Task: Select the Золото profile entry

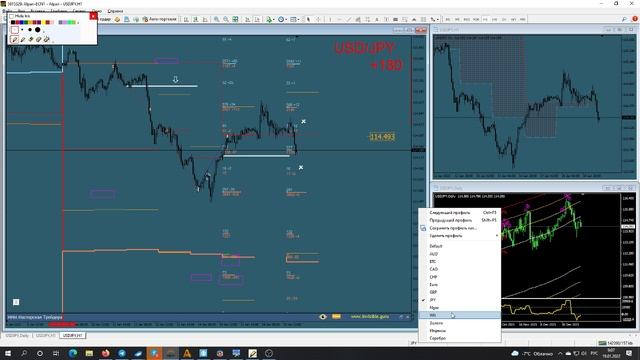Action: coord(459,323)
